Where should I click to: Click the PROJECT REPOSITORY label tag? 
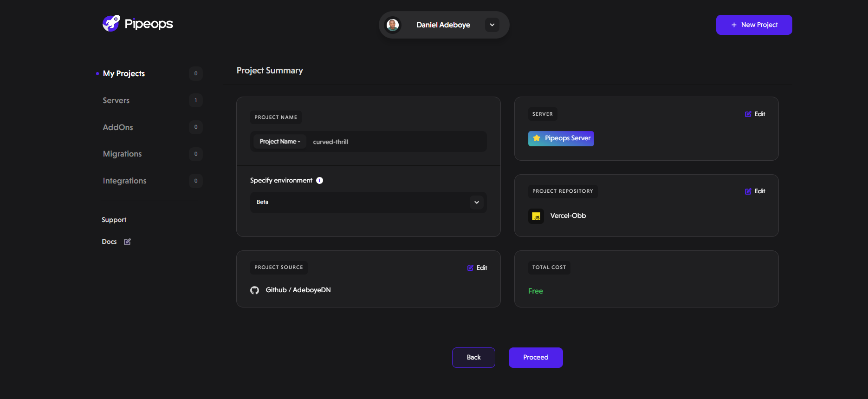[563, 191]
